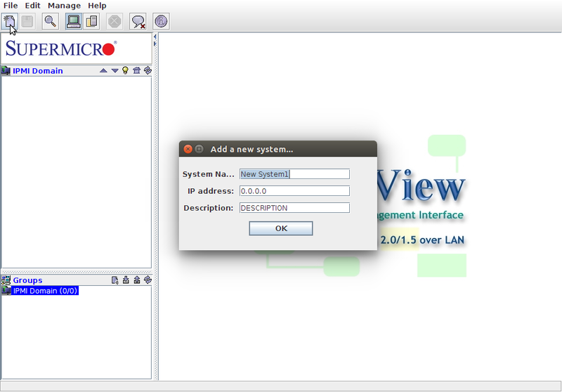
Task: Click the octagon stop toolbar icon
Action: (x=115, y=21)
